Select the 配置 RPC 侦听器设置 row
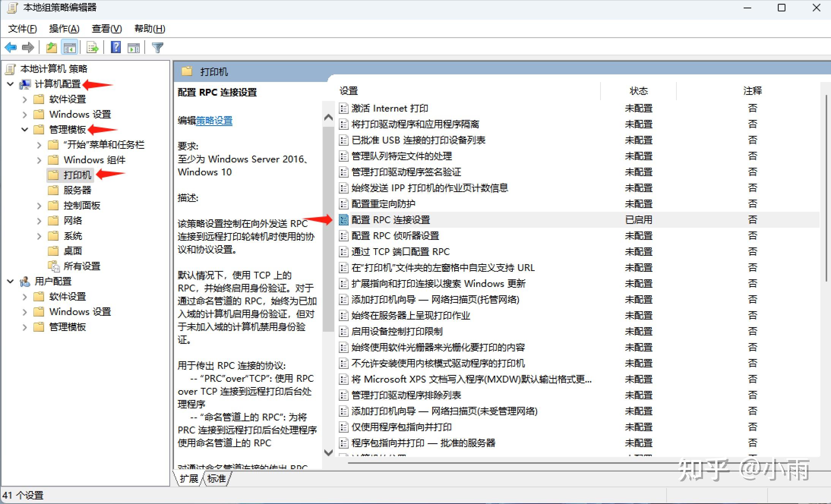Viewport: 831px width, 504px height. [x=579, y=236]
